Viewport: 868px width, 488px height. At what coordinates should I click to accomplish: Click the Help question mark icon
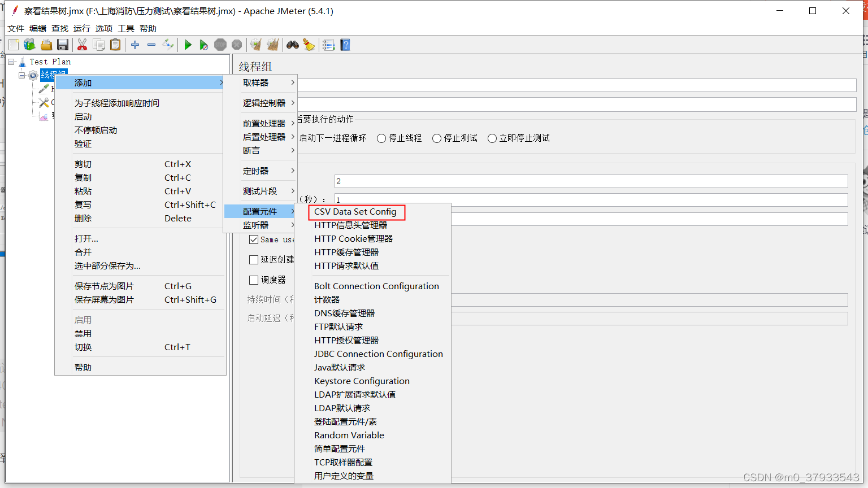[x=345, y=45]
